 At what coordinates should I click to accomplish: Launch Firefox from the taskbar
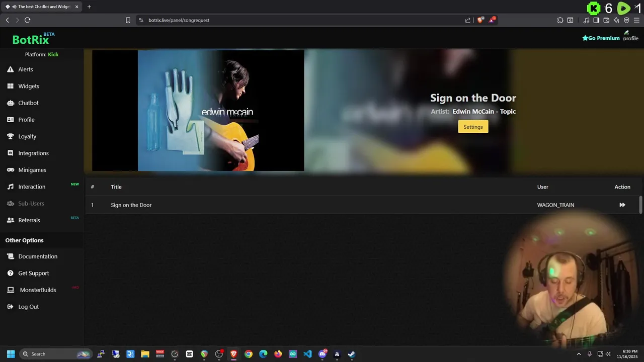point(278,354)
